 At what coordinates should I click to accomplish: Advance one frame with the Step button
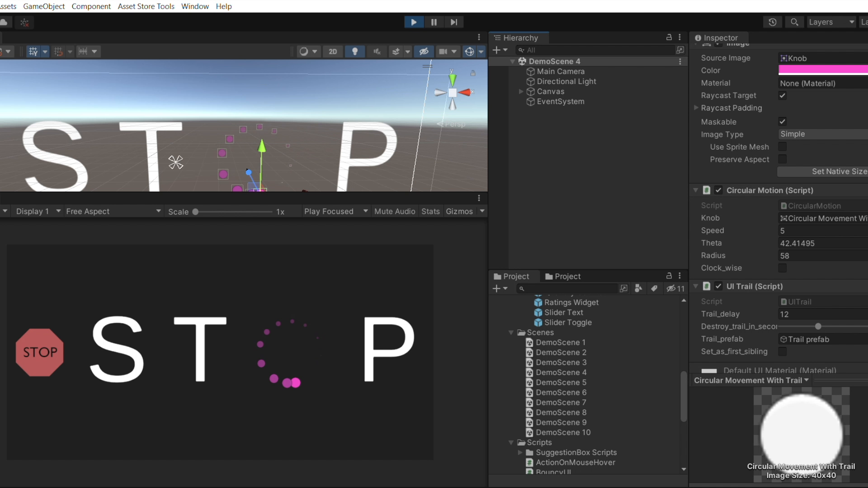[454, 22]
